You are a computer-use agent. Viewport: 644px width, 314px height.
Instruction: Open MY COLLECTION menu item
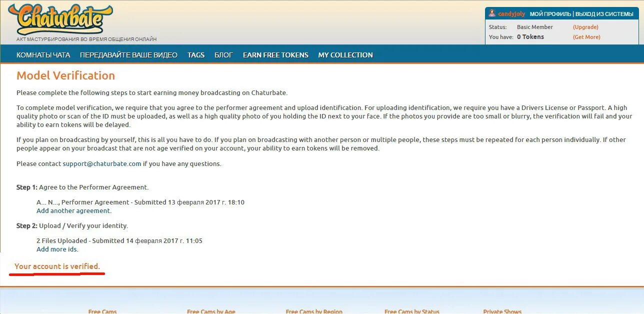(x=345, y=55)
